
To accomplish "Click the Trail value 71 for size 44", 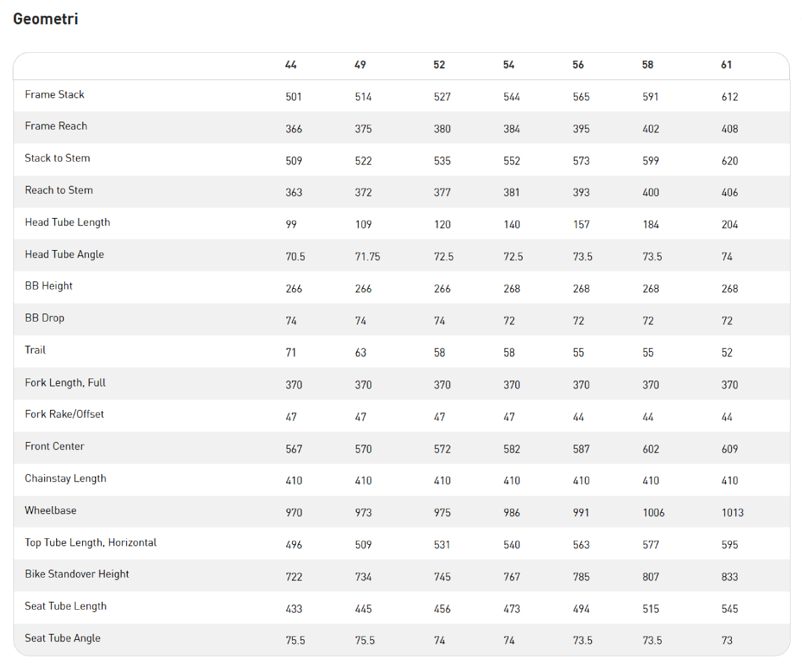I will [x=291, y=352].
